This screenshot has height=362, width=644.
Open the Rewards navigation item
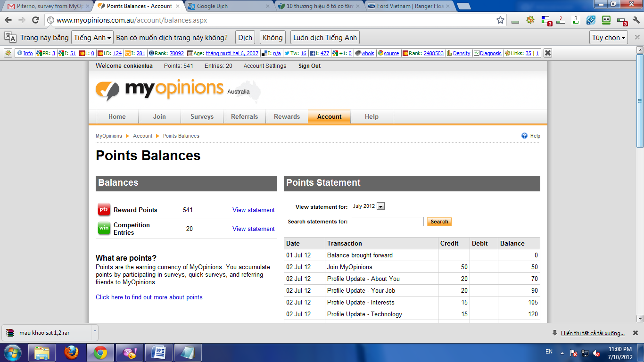tap(287, 116)
